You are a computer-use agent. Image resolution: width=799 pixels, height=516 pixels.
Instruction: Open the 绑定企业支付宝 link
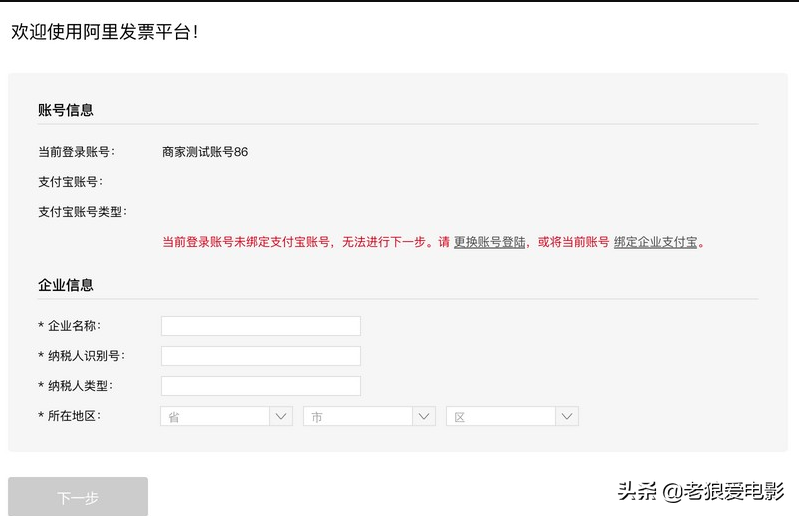pos(655,242)
